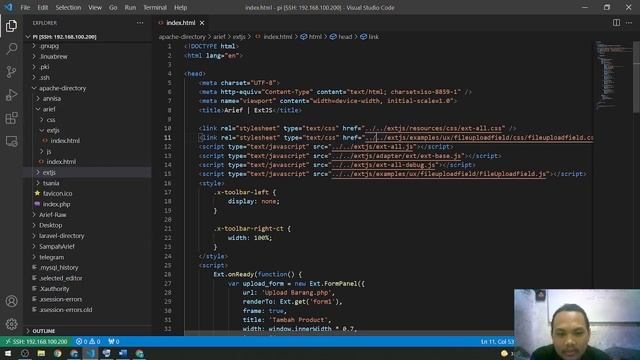Open the Extensions view icon
640x360 pixels.
click(x=11, y=118)
